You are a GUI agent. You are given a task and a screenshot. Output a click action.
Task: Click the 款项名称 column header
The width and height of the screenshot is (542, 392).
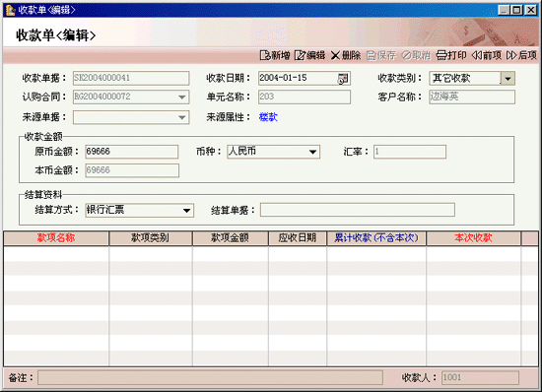coord(56,238)
